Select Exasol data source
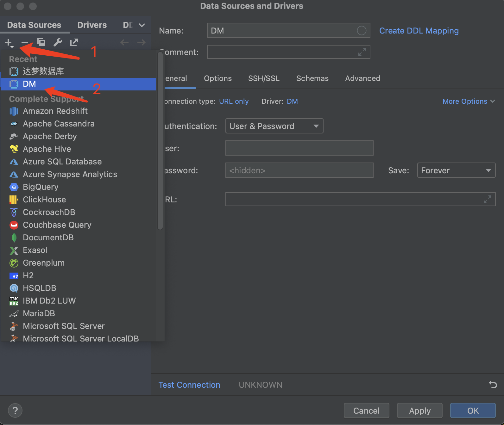 tap(79, 250)
